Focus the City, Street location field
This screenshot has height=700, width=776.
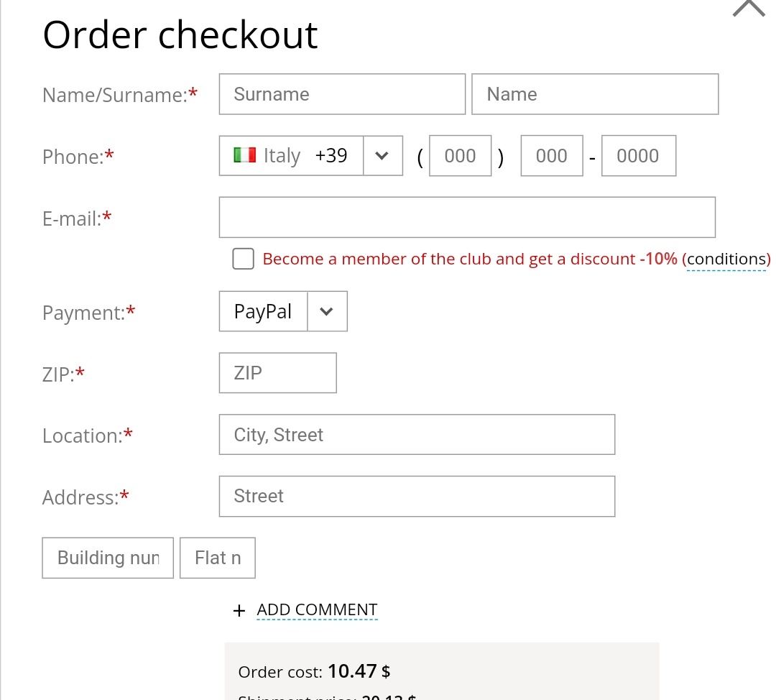(x=417, y=435)
